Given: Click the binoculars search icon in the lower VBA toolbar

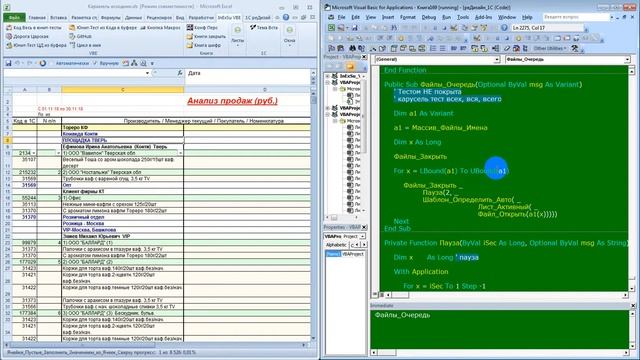Looking at the screenshot, I should (353, 48).
